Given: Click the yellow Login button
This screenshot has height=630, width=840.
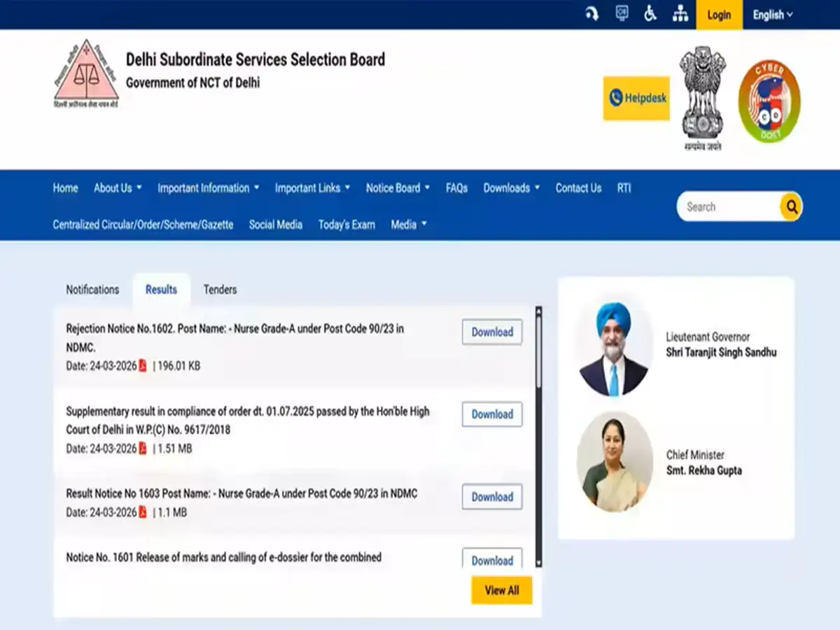Looking at the screenshot, I should click(719, 15).
